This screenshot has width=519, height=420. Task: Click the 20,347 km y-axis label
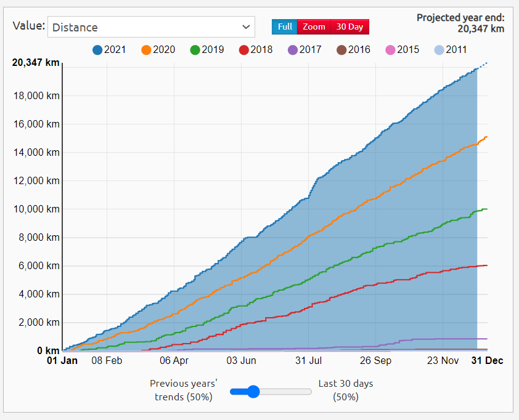(36, 62)
